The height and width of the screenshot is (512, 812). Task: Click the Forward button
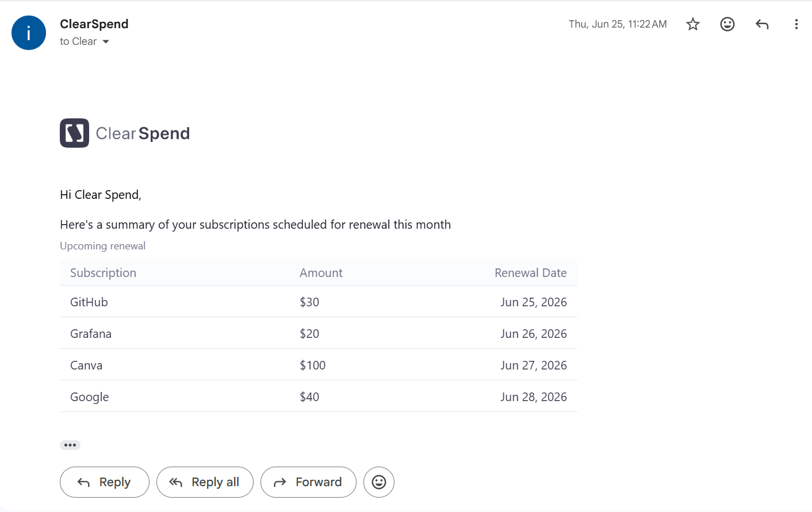308,482
